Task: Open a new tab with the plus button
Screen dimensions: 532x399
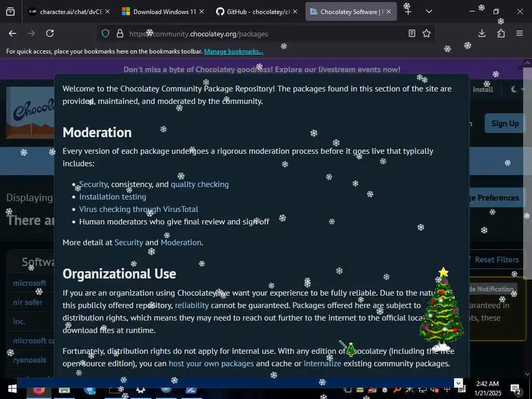Action: 408,11
